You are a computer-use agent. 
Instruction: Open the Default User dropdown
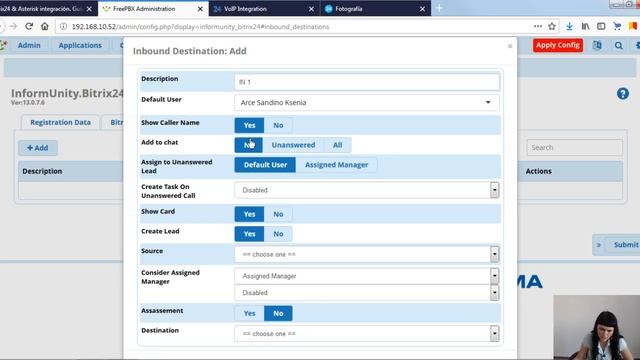pyautogui.click(x=367, y=102)
